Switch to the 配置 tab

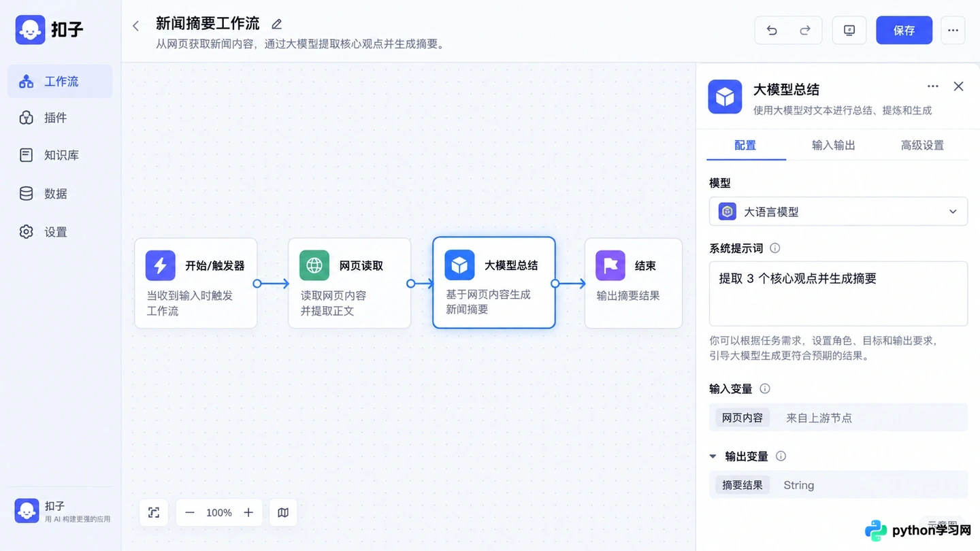(x=745, y=145)
